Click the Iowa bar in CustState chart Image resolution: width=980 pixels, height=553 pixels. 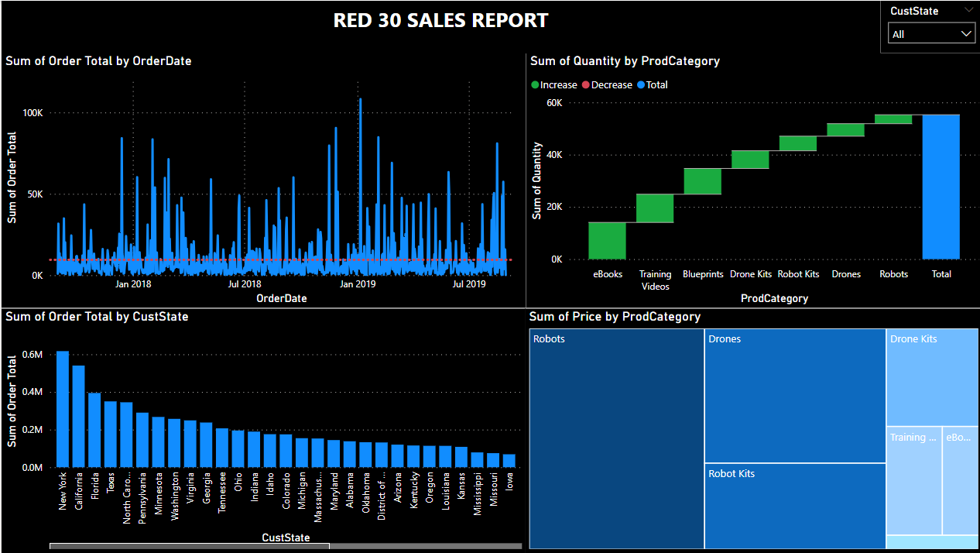tap(509, 460)
